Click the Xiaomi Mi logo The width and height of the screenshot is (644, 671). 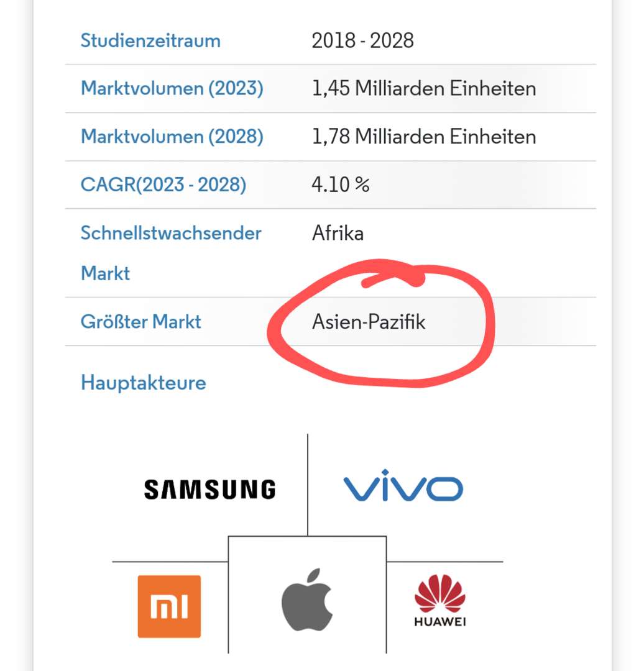tap(169, 606)
